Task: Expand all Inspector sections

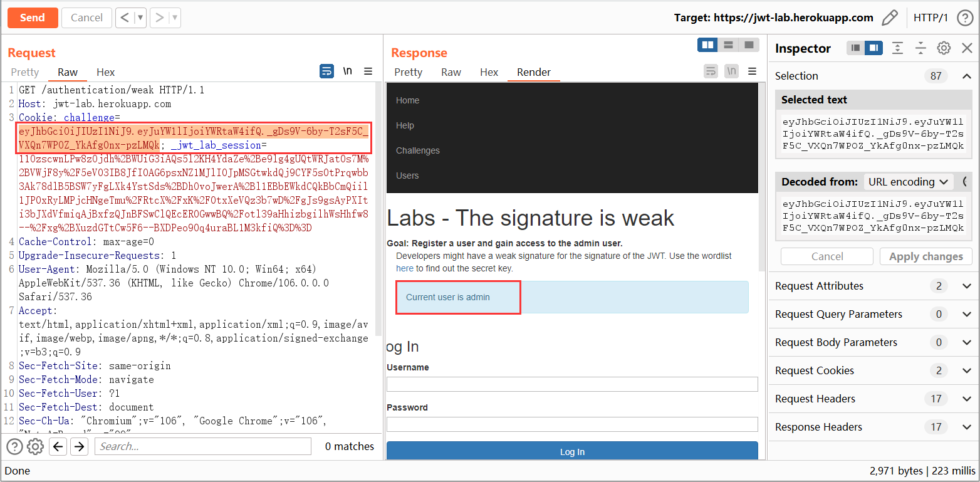Action: pos(897,48)
